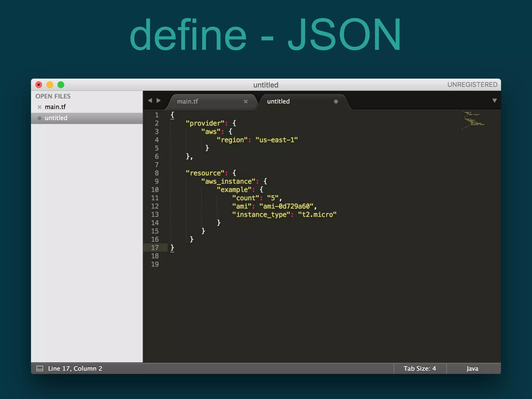The height and width of the screenshot is (399, 532).
Task: Click the red close window button
Action: 39,85
